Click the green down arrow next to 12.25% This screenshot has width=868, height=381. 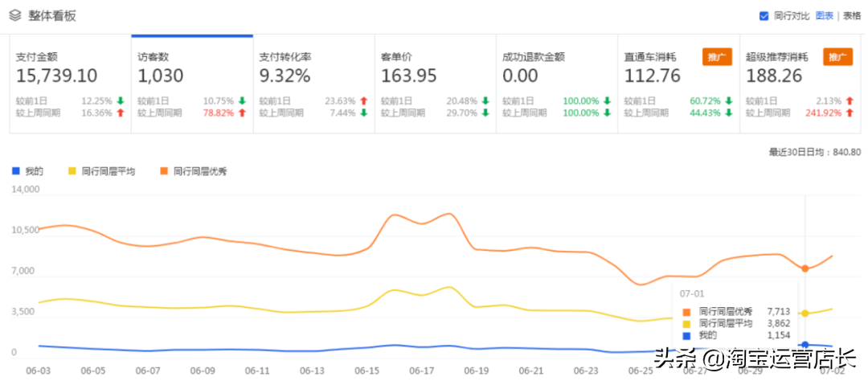120,100
